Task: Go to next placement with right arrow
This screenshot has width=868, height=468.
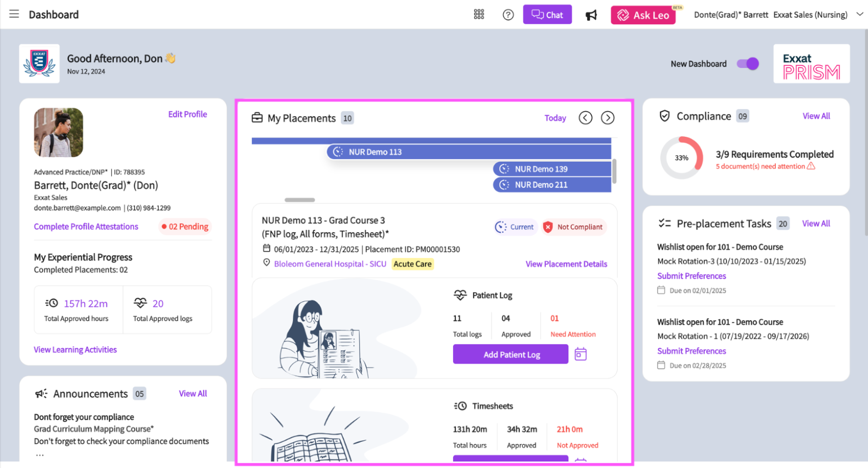Action: [608, 118]
